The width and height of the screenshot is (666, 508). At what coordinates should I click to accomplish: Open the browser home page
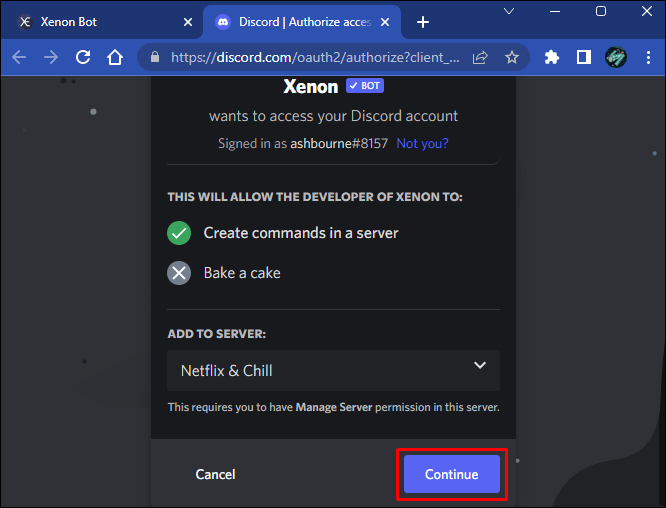(116, 58)
